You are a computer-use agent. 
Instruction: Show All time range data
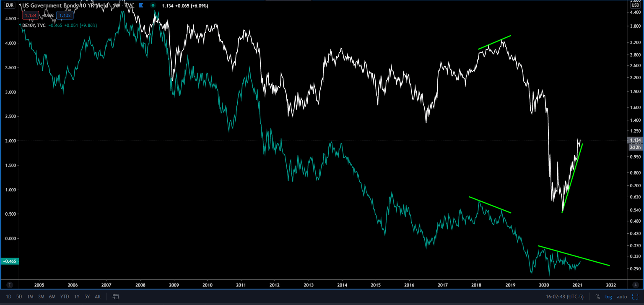click(98, 297)
